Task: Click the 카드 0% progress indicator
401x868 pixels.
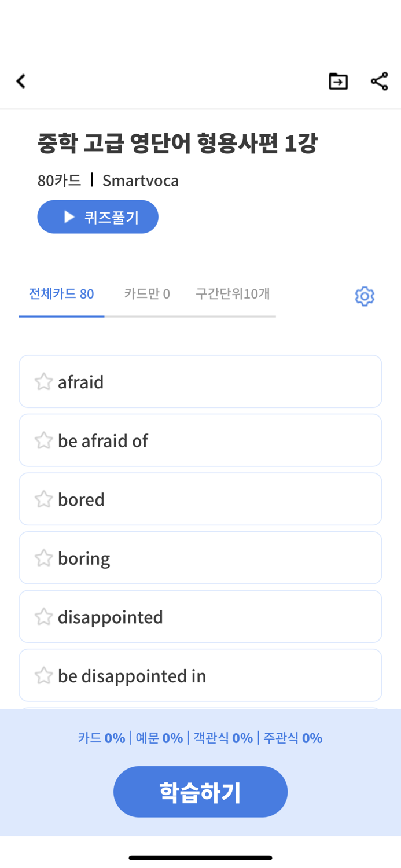Action: click(101, 738)
